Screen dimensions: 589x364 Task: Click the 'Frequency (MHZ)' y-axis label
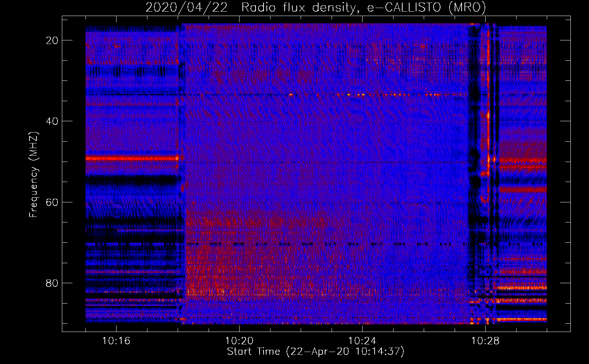point(33,174)
